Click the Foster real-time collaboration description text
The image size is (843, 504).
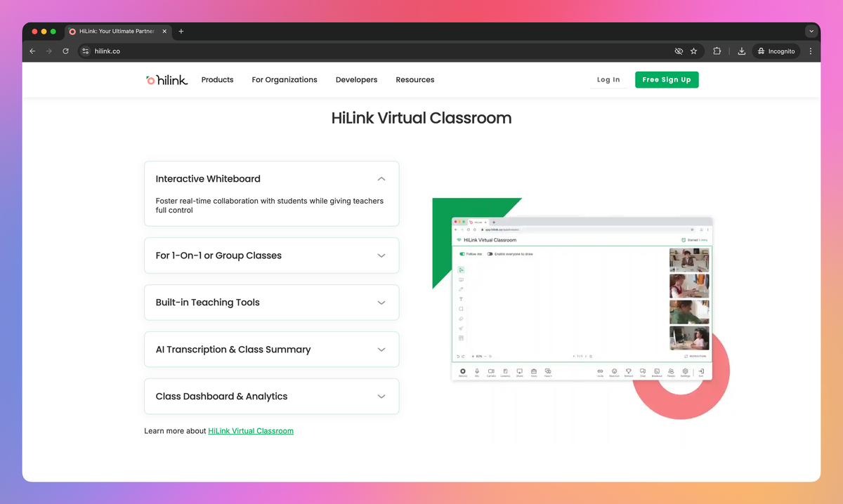pyautogui.click(x=270, y=206)
